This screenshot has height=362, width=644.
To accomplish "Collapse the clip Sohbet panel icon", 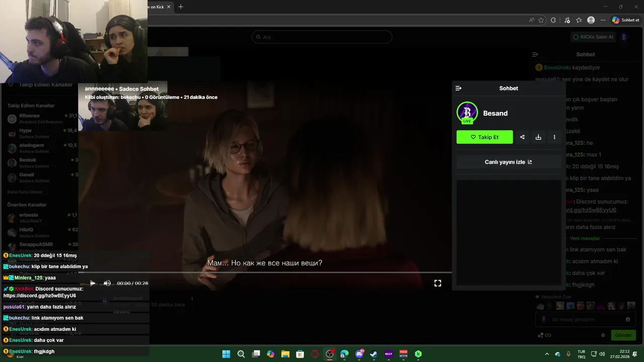I will (x=458, y=88).
